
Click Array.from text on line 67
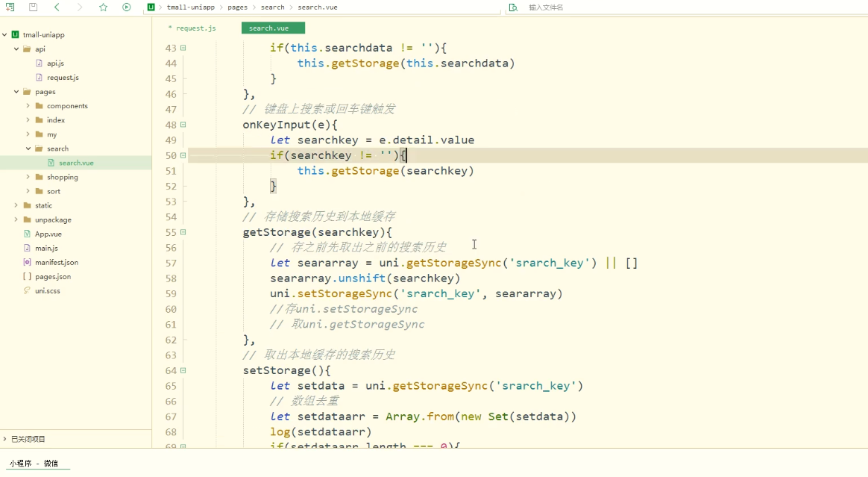[x=420, y=417]
